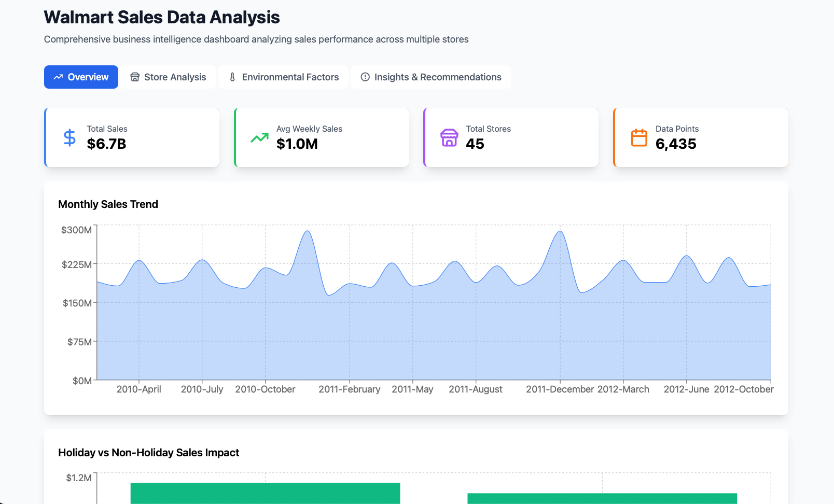This screenshot has width=834, height=504.
Task: Click the alert circle icon in Insights tab
Action: click(365, 77)
